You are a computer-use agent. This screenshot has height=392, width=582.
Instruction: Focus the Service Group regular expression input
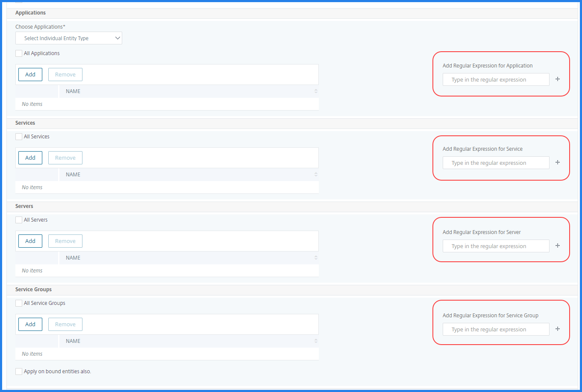pos(496,329)
